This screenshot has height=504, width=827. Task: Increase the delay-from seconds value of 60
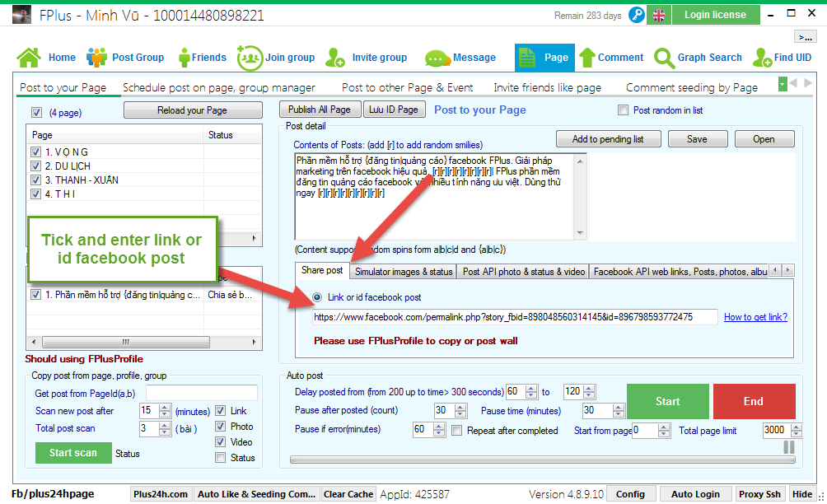[531, 389]
